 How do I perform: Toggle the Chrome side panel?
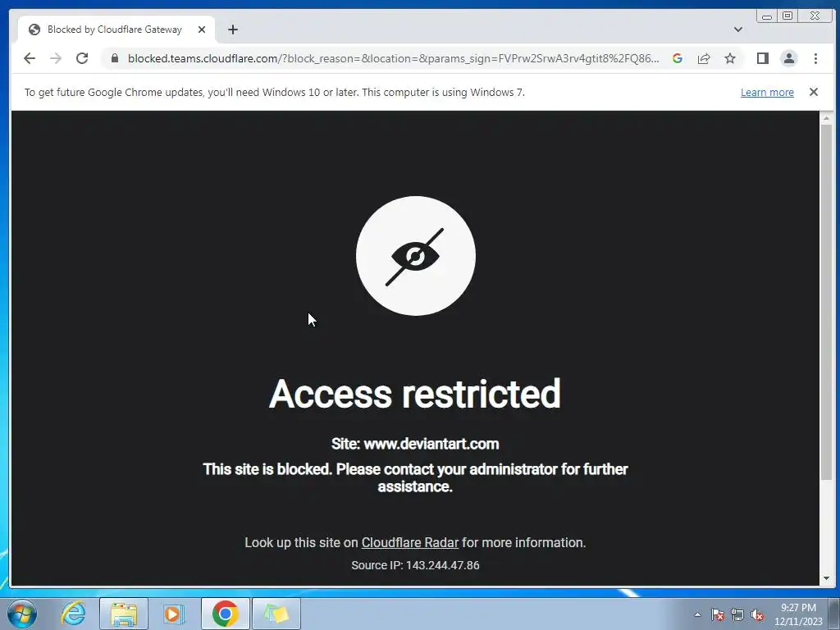(x=762, y=58)
